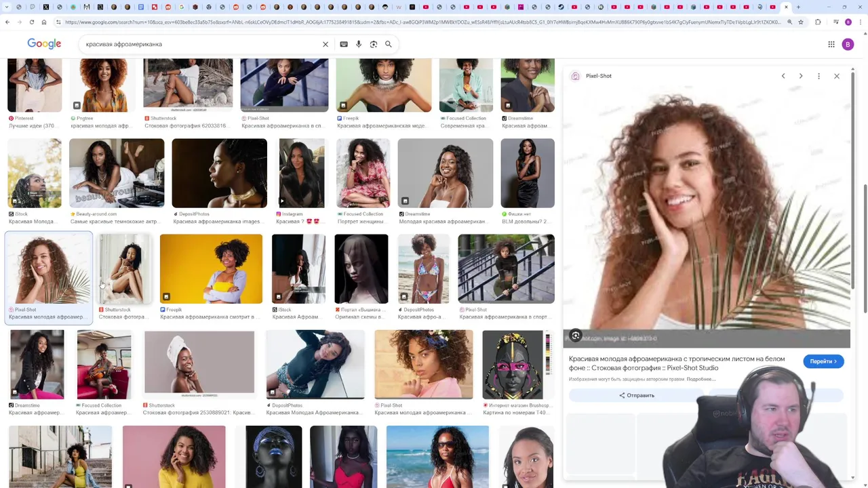Open Google Lens image search icon
The image size is (868, 488).
(374, 44)
